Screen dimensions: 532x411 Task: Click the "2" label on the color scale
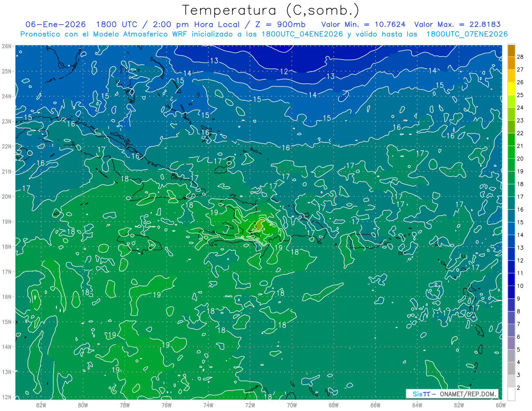pos(519,388)
